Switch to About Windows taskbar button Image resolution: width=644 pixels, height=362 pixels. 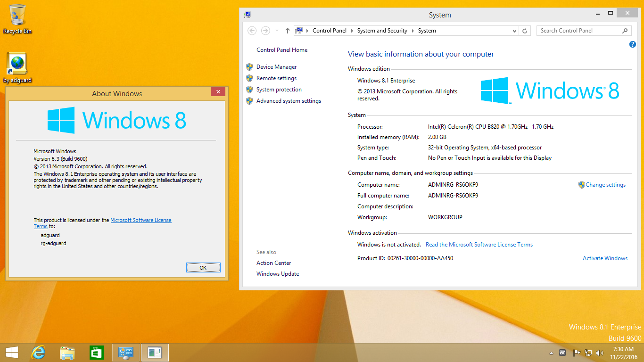pyautogui.click(x=155, y=353)
